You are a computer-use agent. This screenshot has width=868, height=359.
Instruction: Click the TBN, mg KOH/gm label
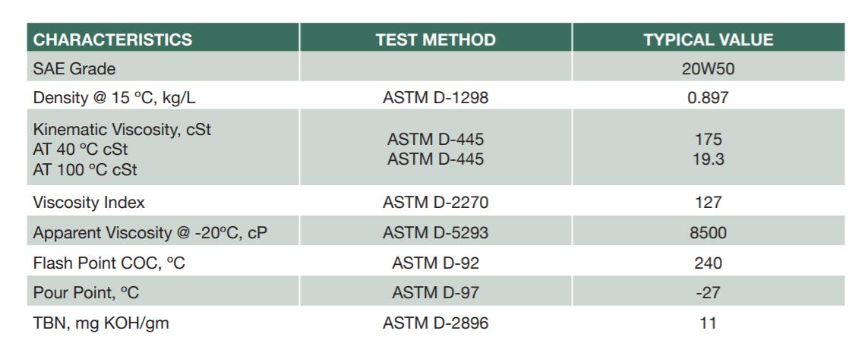[x=101, y=323]
